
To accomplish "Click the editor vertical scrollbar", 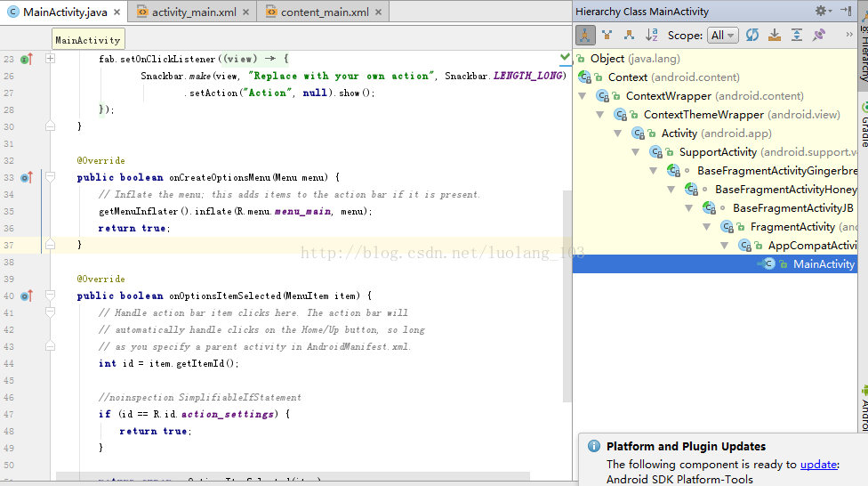I will point(567,296).
